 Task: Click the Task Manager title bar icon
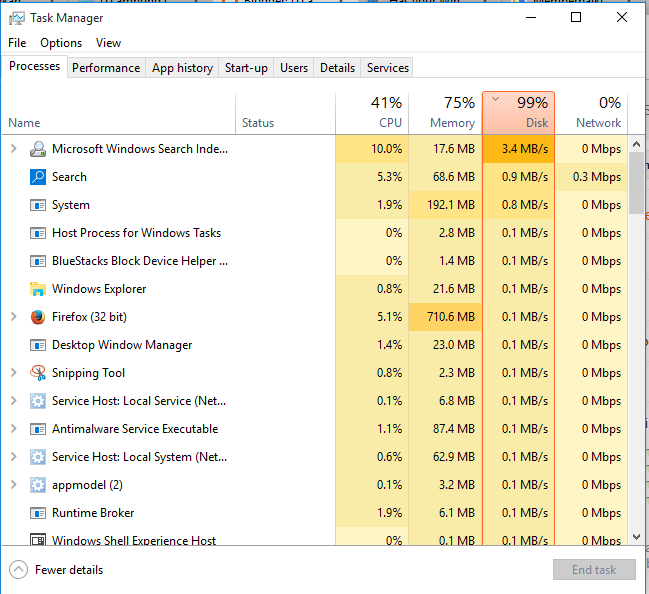(x=17, y=18)
